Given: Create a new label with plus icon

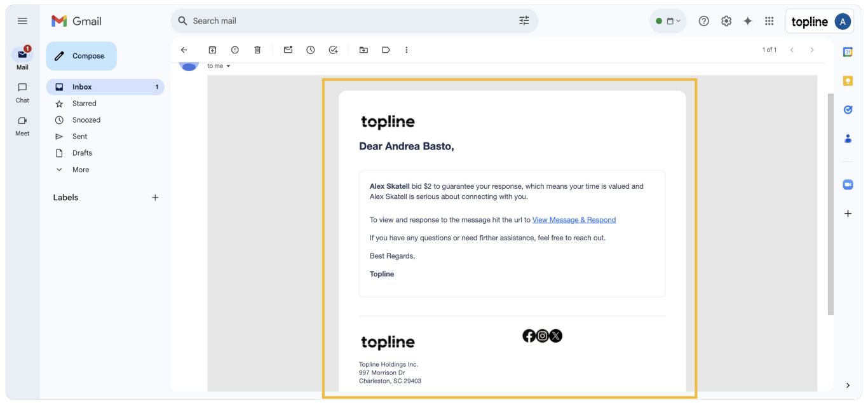Looking at the screenshot, I should pyautogui.click(x=155, y=198).
